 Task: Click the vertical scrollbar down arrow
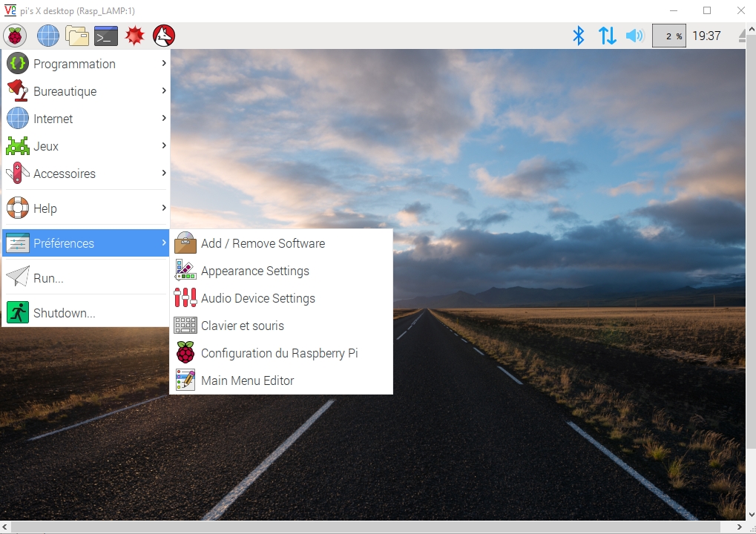[752, 515]
